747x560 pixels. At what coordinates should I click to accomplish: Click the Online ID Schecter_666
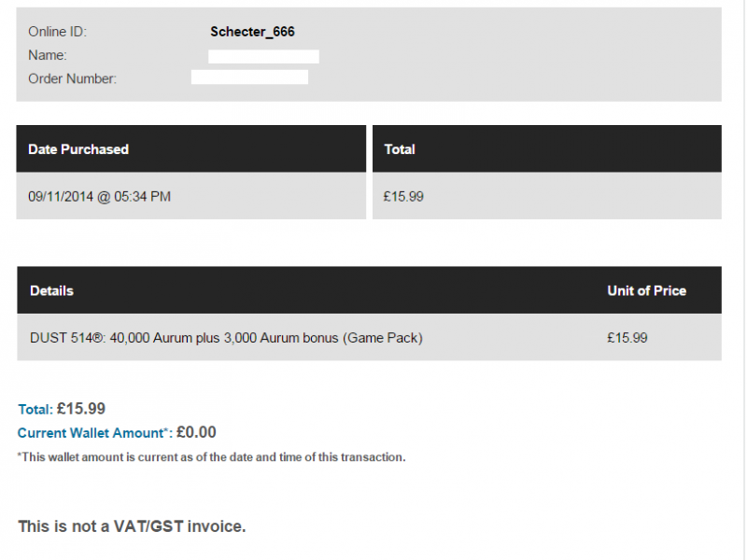[x=252, y=32]
